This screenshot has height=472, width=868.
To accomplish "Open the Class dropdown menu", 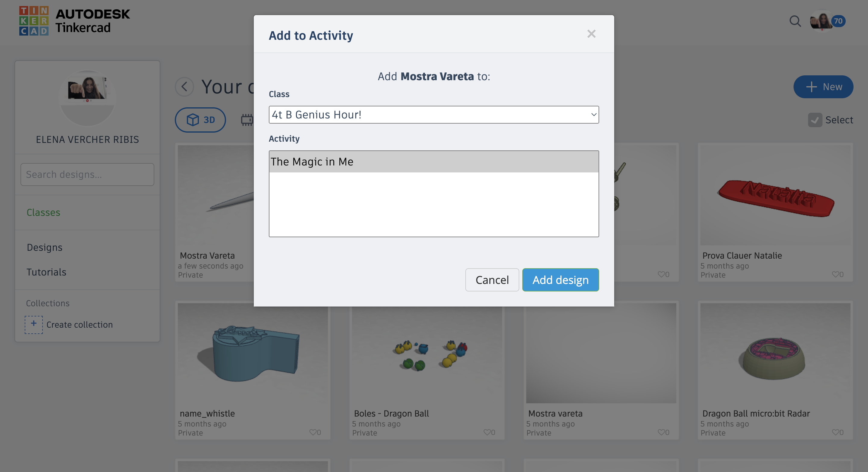I will (x=434, y=115).
